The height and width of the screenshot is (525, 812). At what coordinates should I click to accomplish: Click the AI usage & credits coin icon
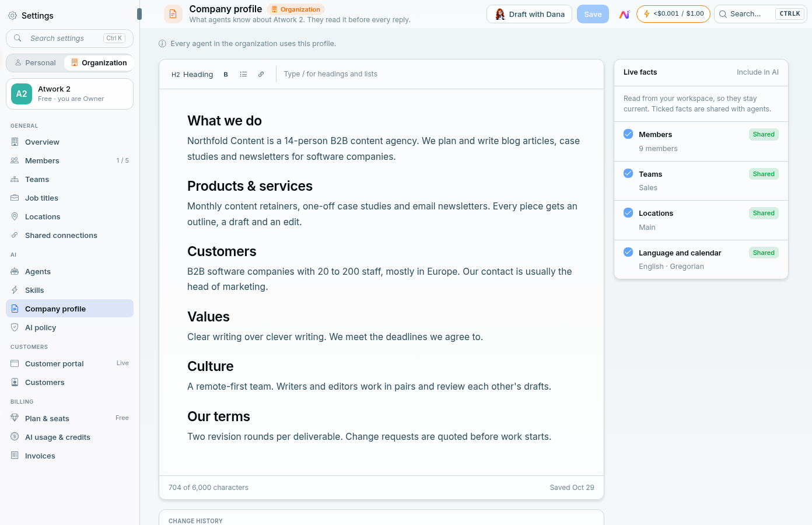click(x=15, y=437)
